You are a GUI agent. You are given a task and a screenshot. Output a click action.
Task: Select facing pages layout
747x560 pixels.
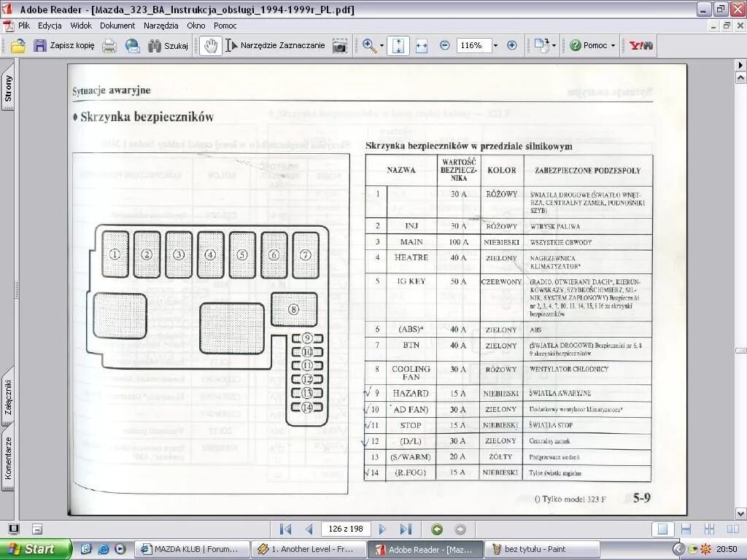pos(732,529)
